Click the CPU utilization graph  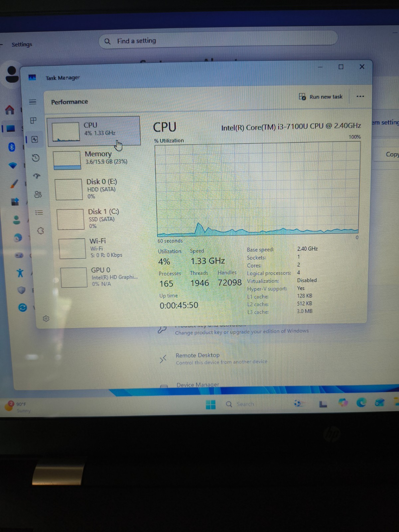click(x=258, y=190)
